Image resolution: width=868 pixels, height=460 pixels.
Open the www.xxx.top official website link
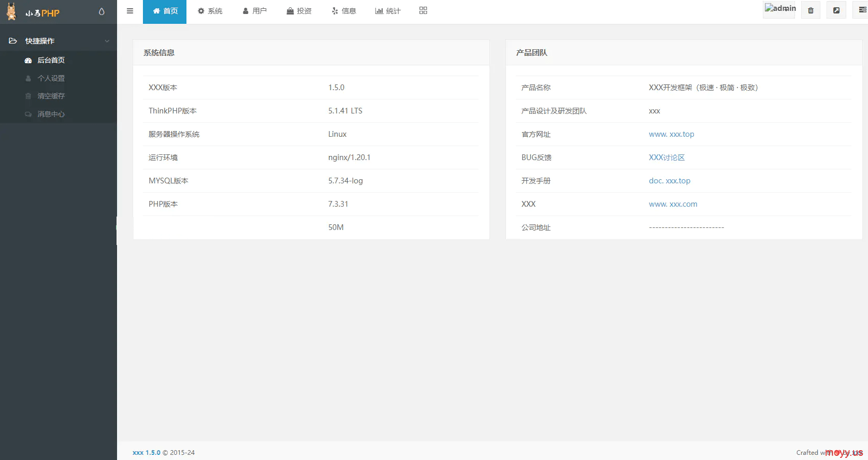pyautogui.click(x=671, y=134)
